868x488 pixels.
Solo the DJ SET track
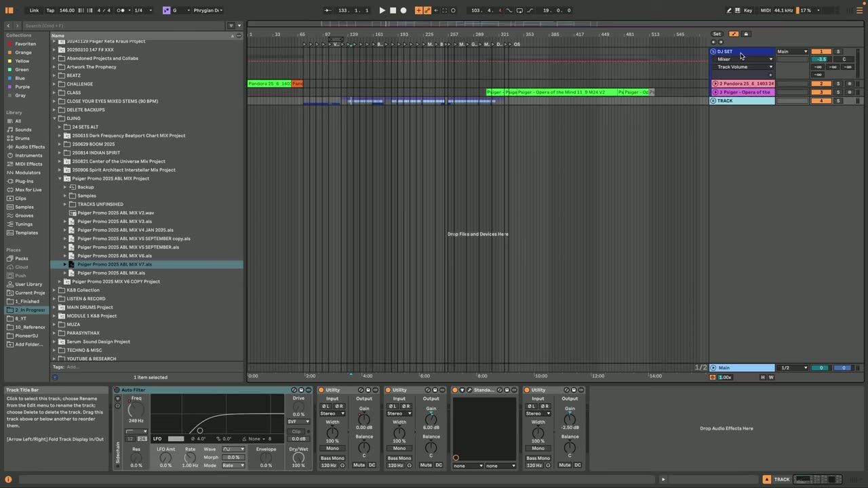[837, 52]
